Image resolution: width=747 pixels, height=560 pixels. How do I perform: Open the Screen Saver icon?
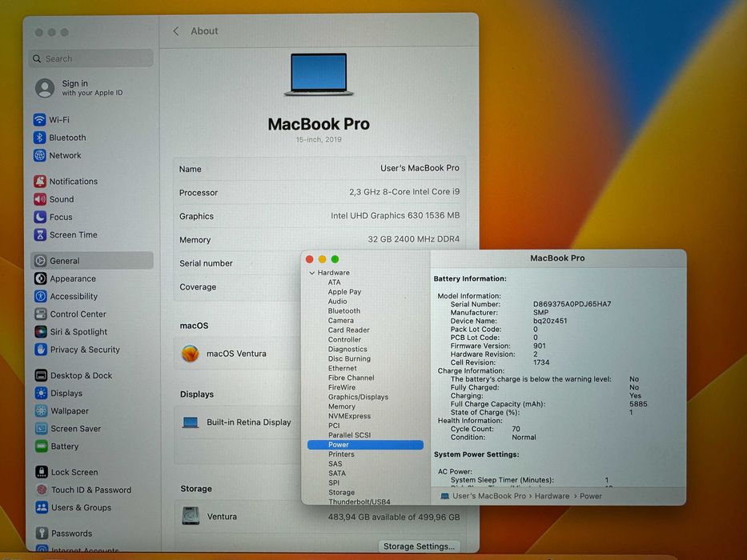(x=42, y=429)
